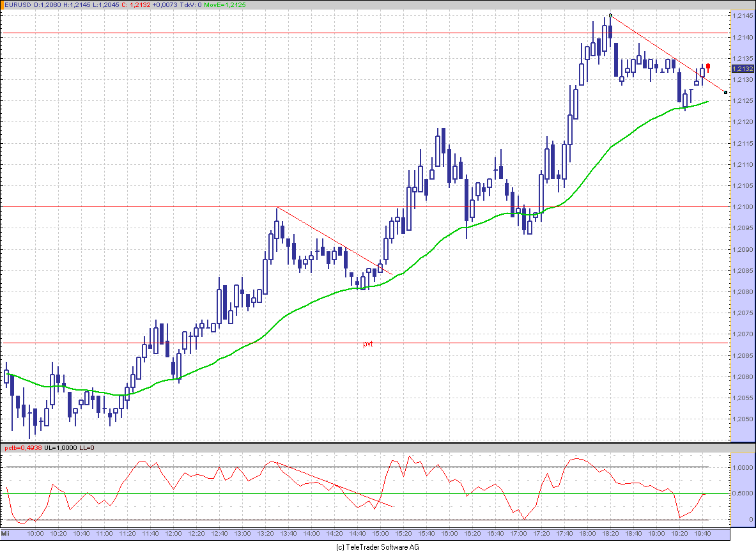Image resolution: width=756 pixels, height=551 pixels.
Task: Click the red pvt pivot line label
Action: (x=368, y=344)
